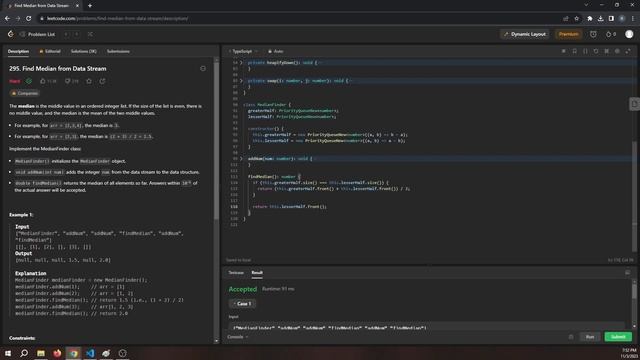Open the user profile avatar
This screenshot has height=360, width=640.
click(629, 34)
